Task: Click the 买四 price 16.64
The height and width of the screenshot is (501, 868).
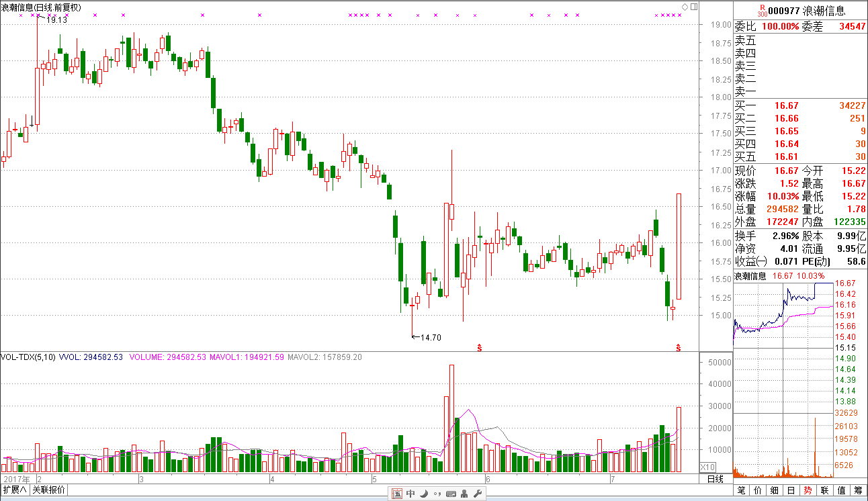Action: coord(787,144)
